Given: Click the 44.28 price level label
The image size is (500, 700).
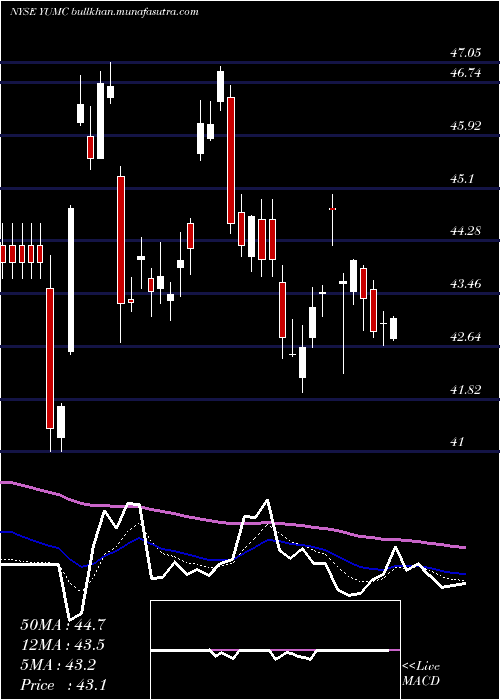Looking at the screenshot, I should pyautogui.click(x=465, y=231).
